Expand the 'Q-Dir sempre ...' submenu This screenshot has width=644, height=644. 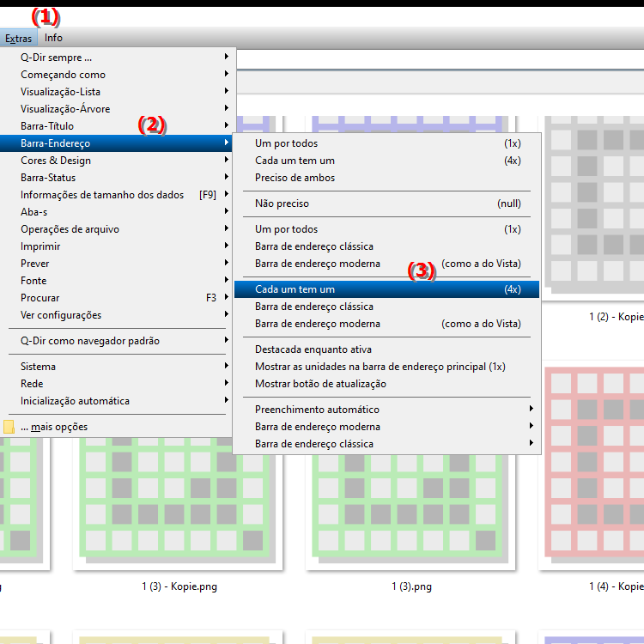point(118,58)
